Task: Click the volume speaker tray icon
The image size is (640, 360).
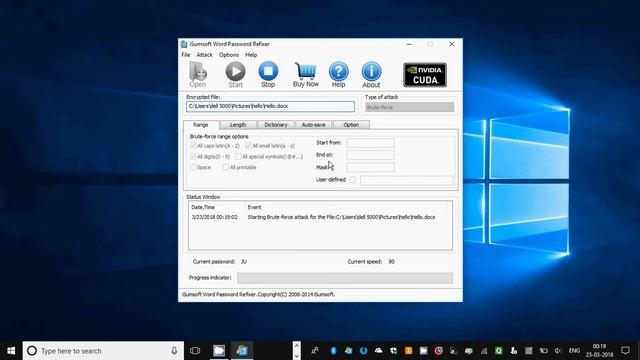Action: (x=558, y=351)
